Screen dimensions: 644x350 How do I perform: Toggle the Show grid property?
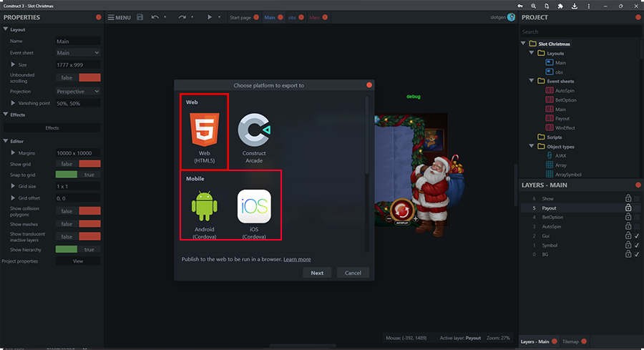pyautogui.click(x=78, y=164)
